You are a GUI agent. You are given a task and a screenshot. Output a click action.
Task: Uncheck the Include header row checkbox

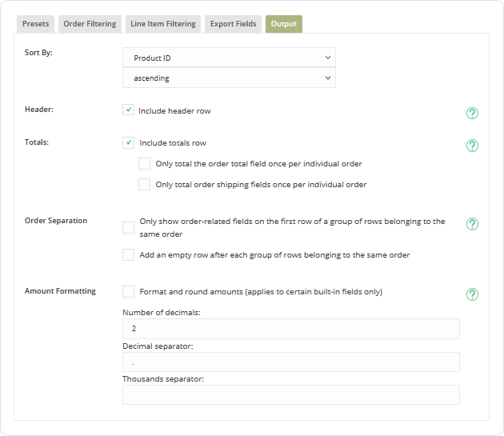[128, 110]
